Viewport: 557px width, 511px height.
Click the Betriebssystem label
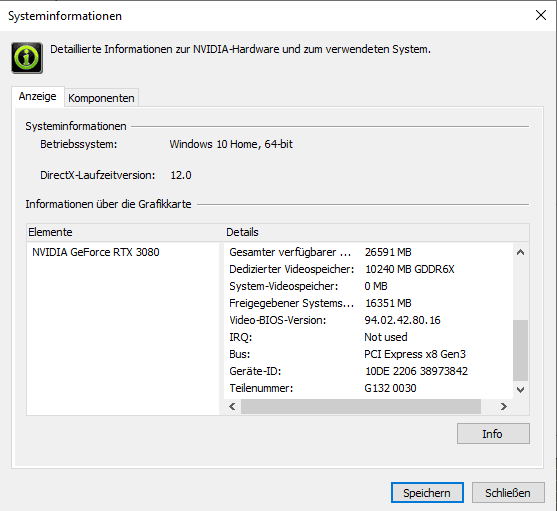(79, 144)
